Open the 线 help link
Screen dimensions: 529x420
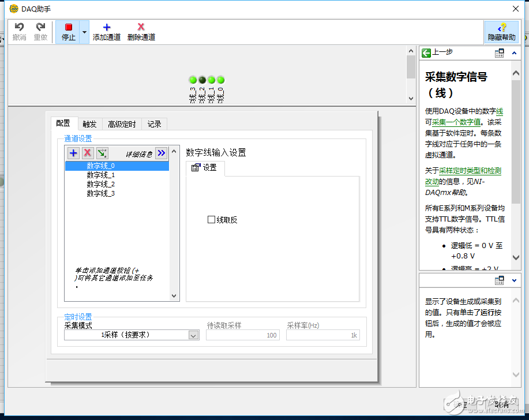tap(500, 111)
